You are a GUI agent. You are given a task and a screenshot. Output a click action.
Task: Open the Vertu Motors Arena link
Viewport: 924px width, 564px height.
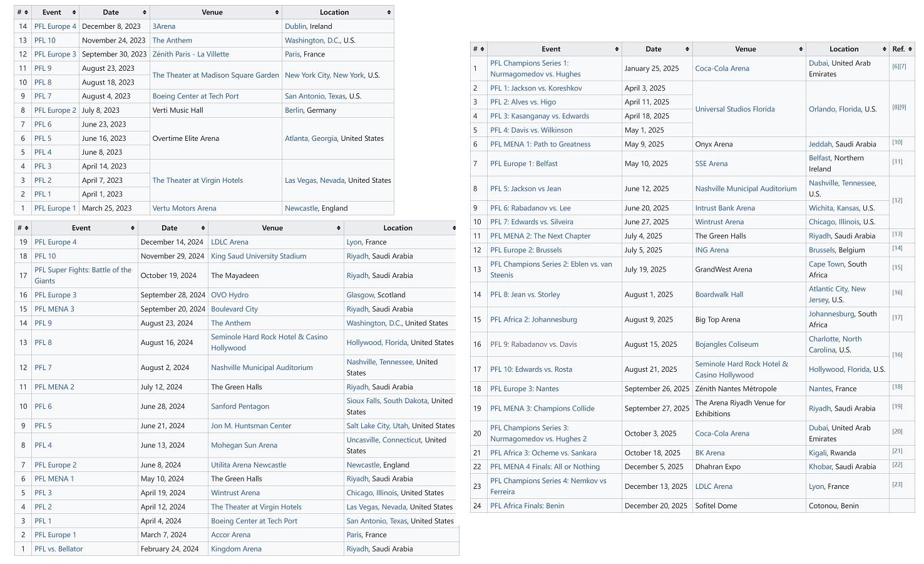tap(185, 208)
